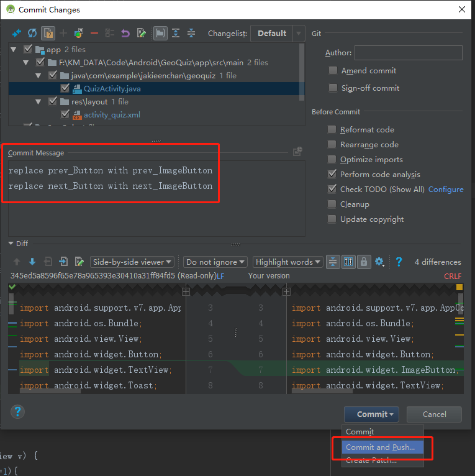Collapse the F:\KM_DATA src\main tree node
The width and height of the screenshot is (475, 476).
(26, 63)
